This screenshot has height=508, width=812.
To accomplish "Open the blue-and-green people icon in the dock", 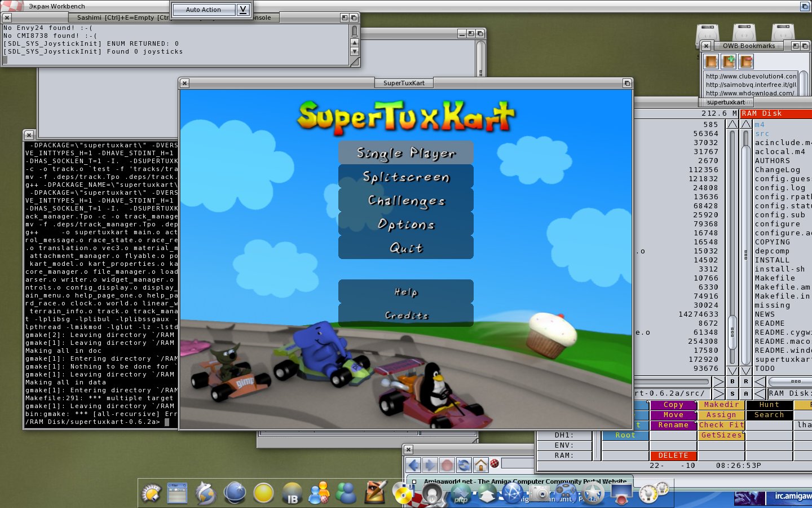I will [346, 493].
